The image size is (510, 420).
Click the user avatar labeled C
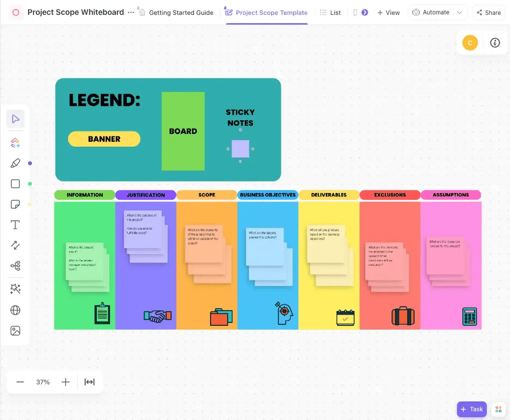470,43
